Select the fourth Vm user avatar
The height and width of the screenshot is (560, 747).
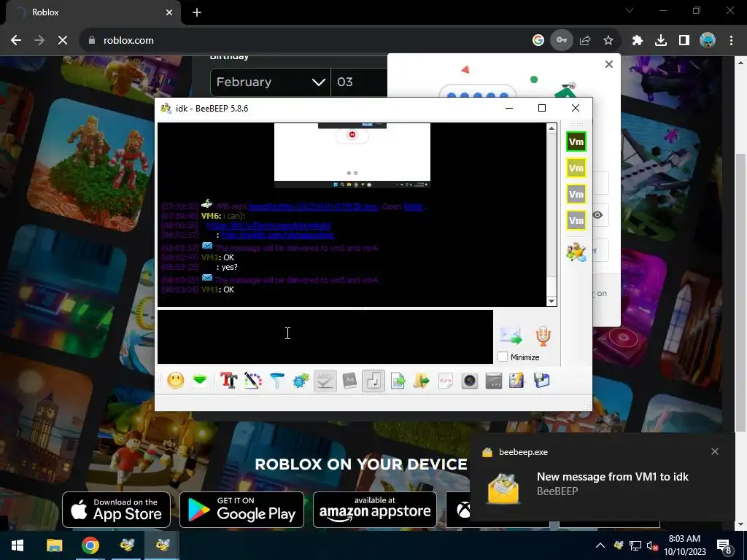click(576, 220)
